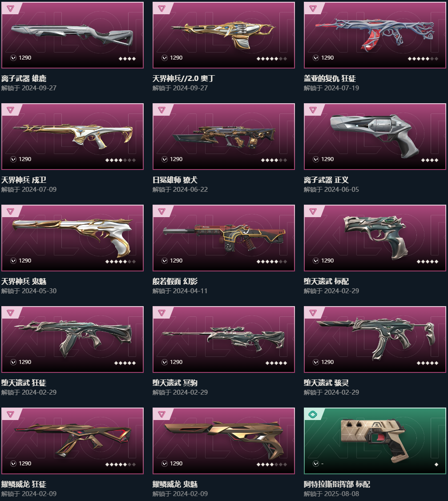Click the green tier badge on 阿特拉斯指挥部 标配
The image size is (448, 501).
pyautogui.click(x=312, y=414)
